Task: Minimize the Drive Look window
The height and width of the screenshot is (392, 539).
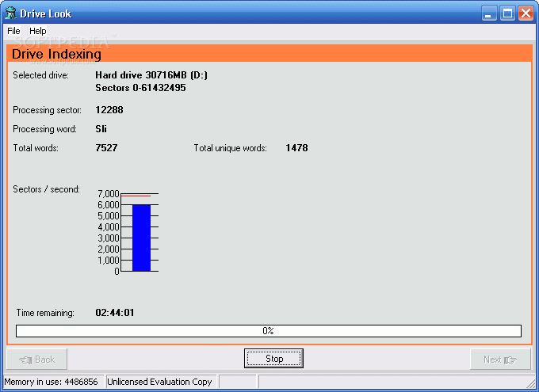Action: [489, 13]
